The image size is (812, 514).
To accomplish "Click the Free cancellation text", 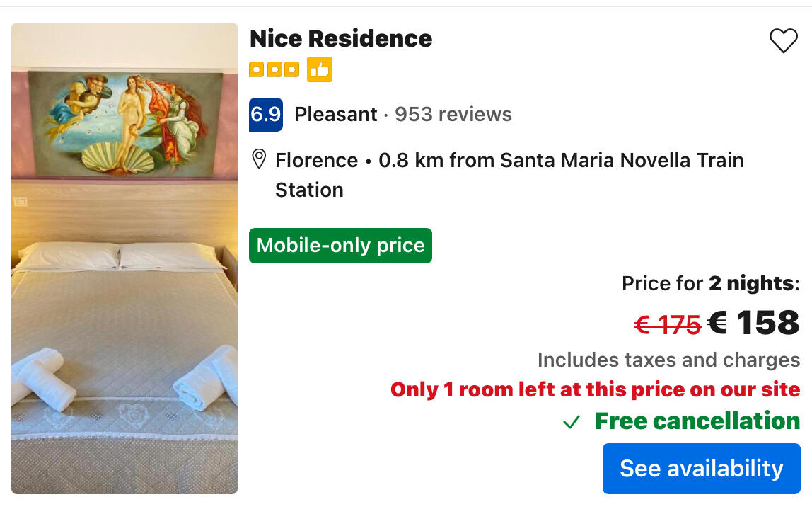I will coord(697,421).
